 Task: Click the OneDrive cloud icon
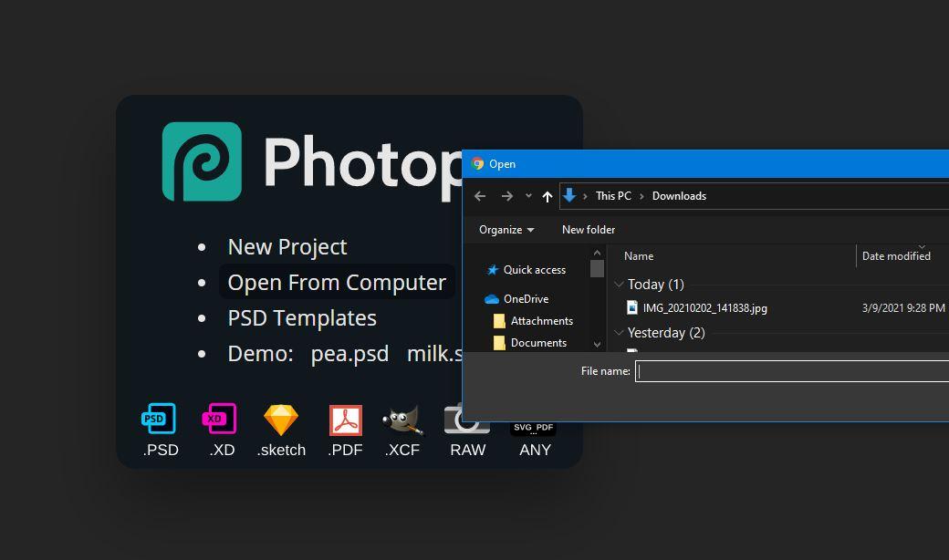pos(492,299)
